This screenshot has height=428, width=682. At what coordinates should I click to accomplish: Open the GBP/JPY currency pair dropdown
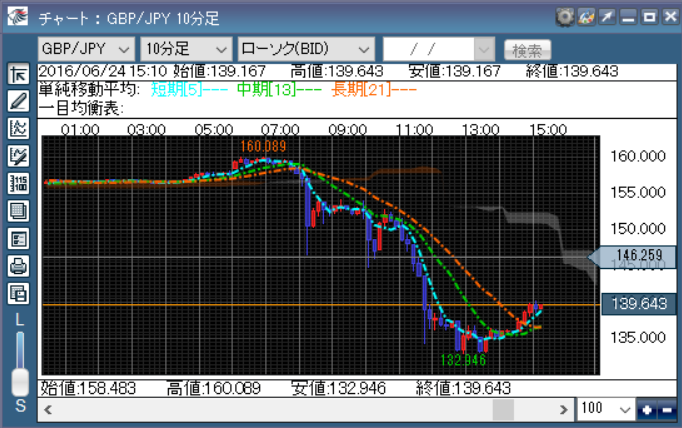[86, 49]
